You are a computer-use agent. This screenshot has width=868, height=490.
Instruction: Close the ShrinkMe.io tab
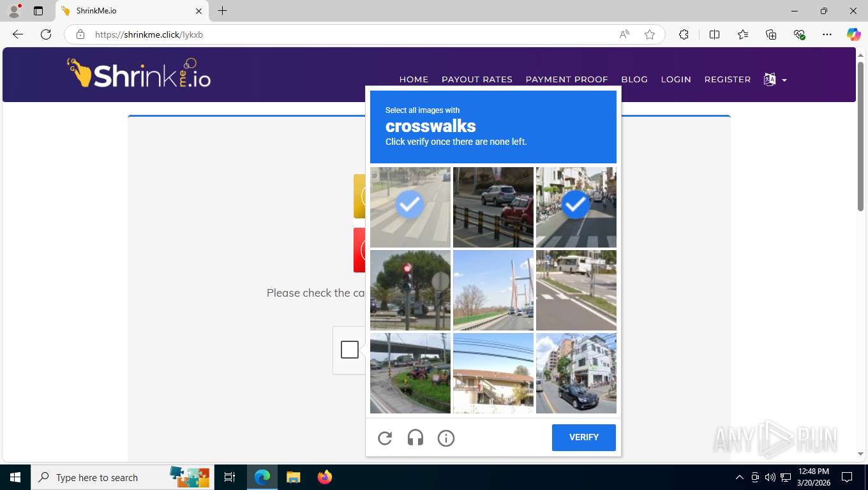tap(198, 11)
